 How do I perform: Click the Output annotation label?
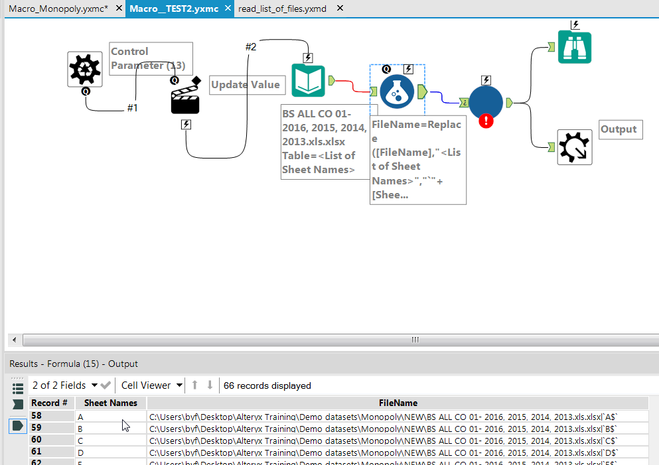[620, 129]
